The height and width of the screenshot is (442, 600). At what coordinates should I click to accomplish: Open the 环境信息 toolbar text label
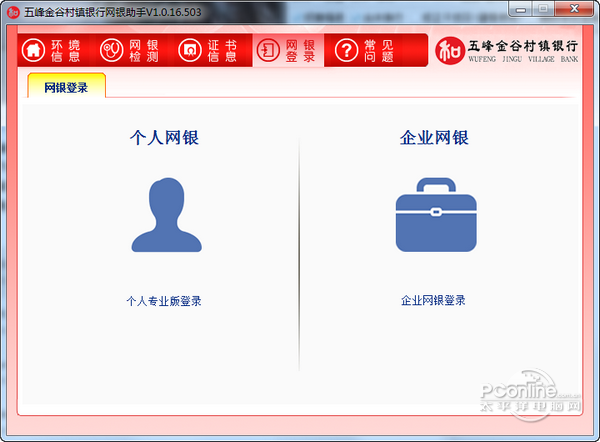(65, 51)
